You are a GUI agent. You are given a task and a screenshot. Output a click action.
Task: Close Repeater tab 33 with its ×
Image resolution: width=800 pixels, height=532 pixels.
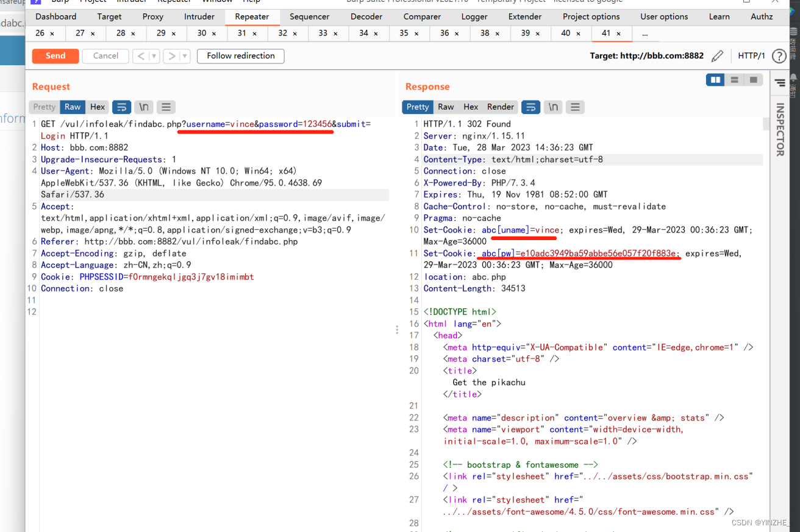click(x=335, y=34)
